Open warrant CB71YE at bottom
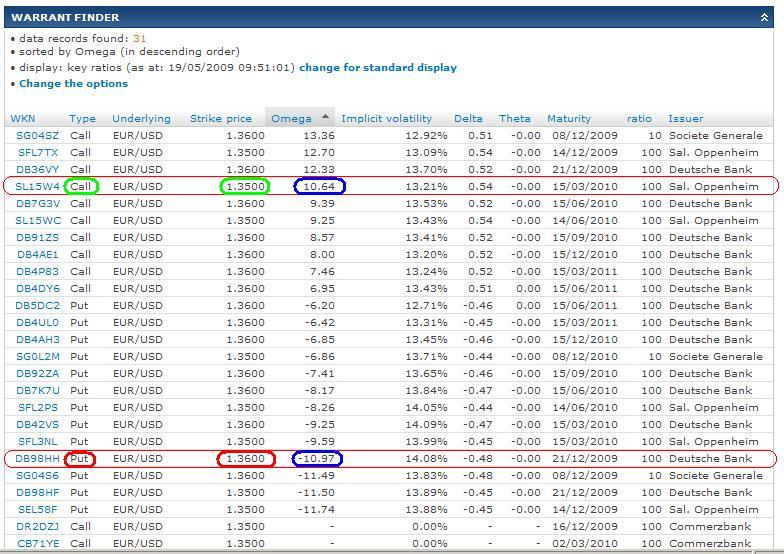This screenshot has height=554, width=784. click(38, 543)
